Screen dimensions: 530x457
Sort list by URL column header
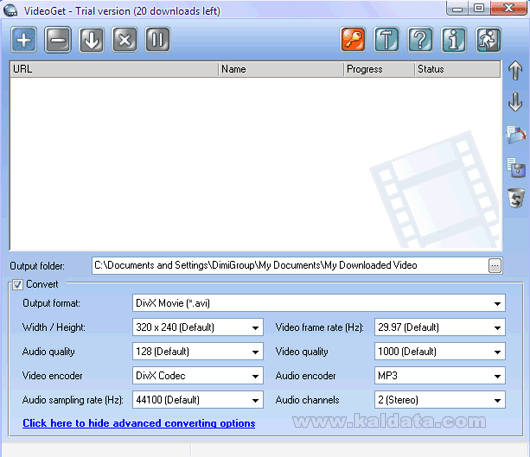[x=114, y=69]
